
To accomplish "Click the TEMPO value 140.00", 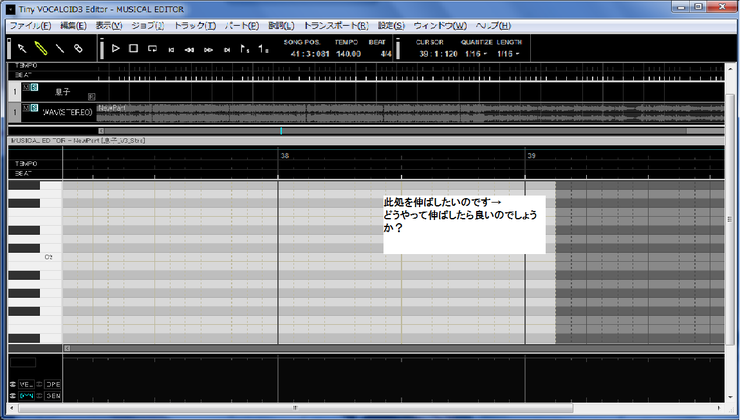I will [x=348, y=54].
